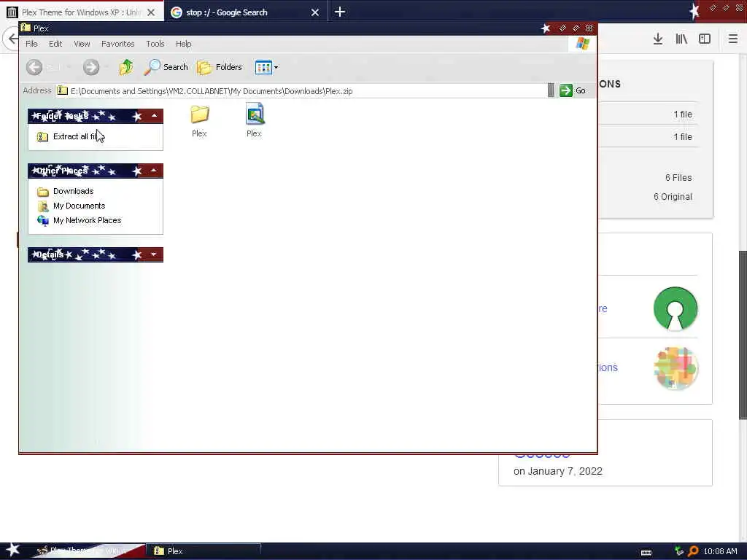Viewport: 747px width, 560px height.
Task: Close the Plex Theme browser tab
Action: click(151, 12)
